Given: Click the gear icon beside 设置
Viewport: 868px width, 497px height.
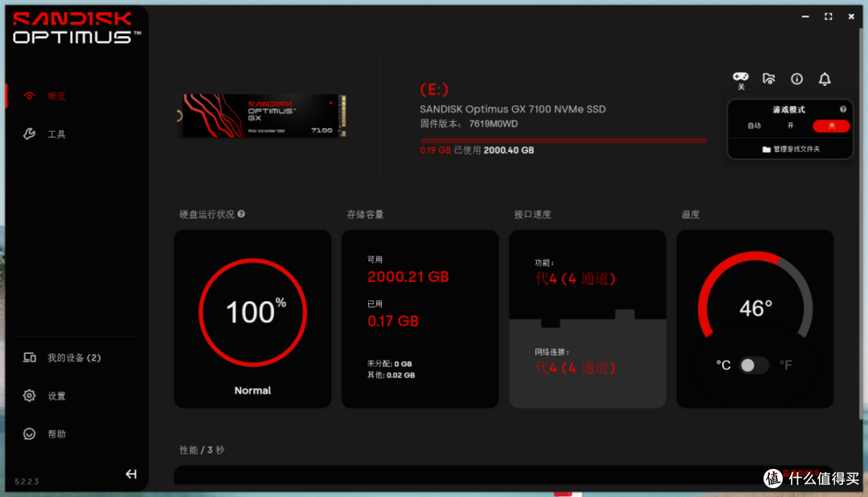Looking at the screenshot, I should (x=30, y=395).
